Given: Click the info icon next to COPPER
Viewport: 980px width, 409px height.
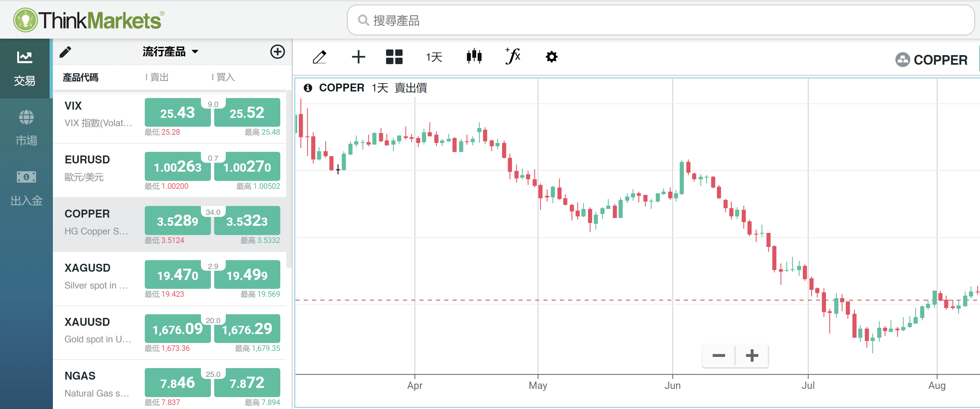Looking at the screenshot, I should click(x=308, y=87).
